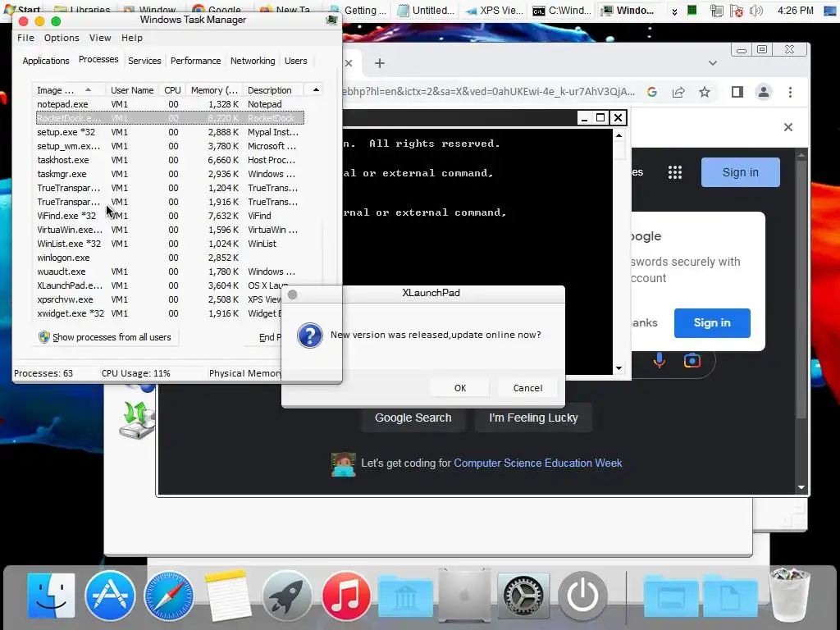Click Show processes from all users
The image size is (840, 630).
point(106,337)
